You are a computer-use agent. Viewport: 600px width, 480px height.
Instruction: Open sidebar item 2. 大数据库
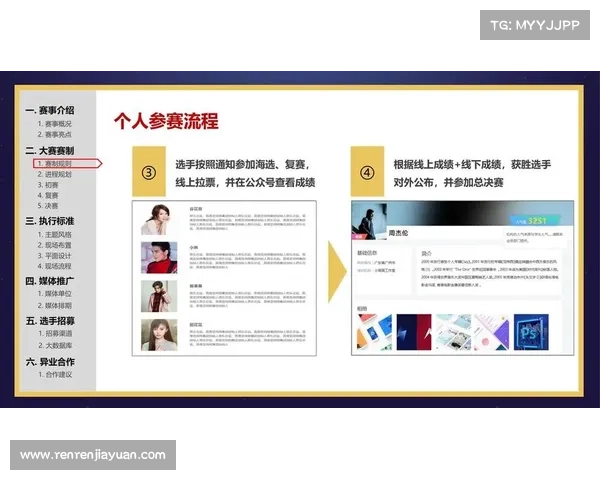[55, 345]
